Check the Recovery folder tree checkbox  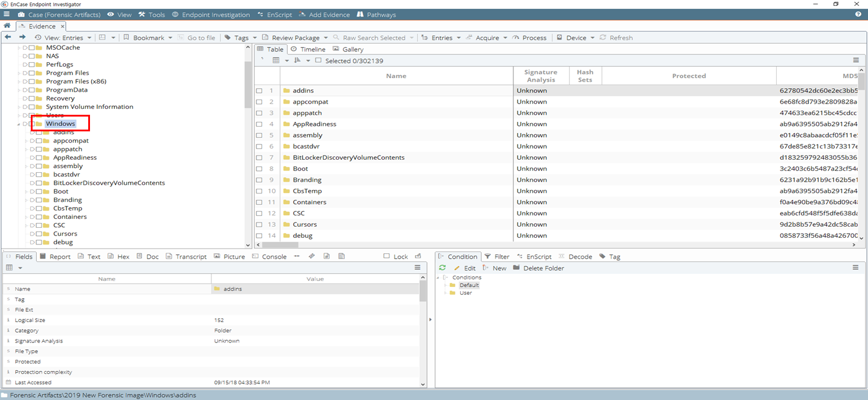coord(31,98)
